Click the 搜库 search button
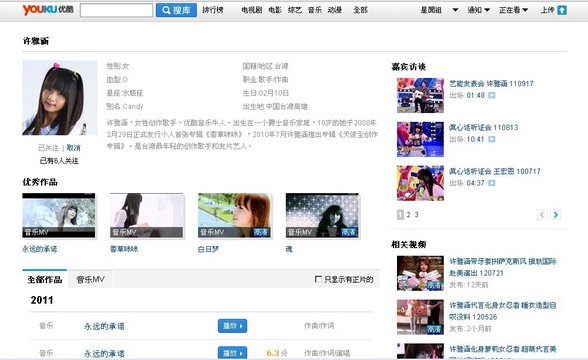The width and height of the screenshot is (588, 360). click(176, 10)
